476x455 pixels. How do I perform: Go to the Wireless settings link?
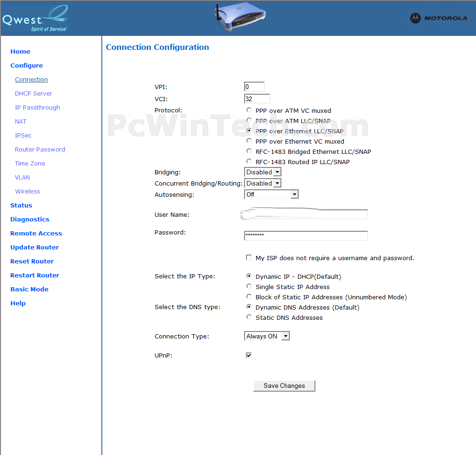coord(27,191)
